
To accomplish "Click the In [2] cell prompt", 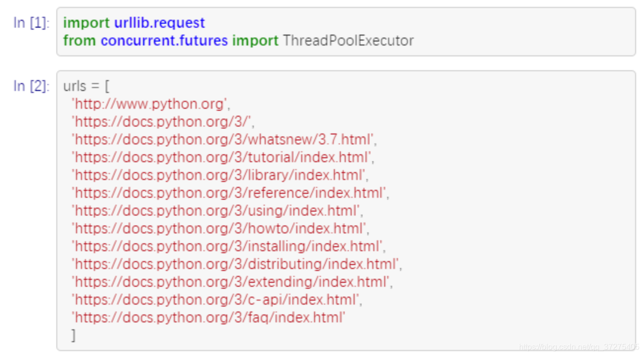I will tap(31, 86).
